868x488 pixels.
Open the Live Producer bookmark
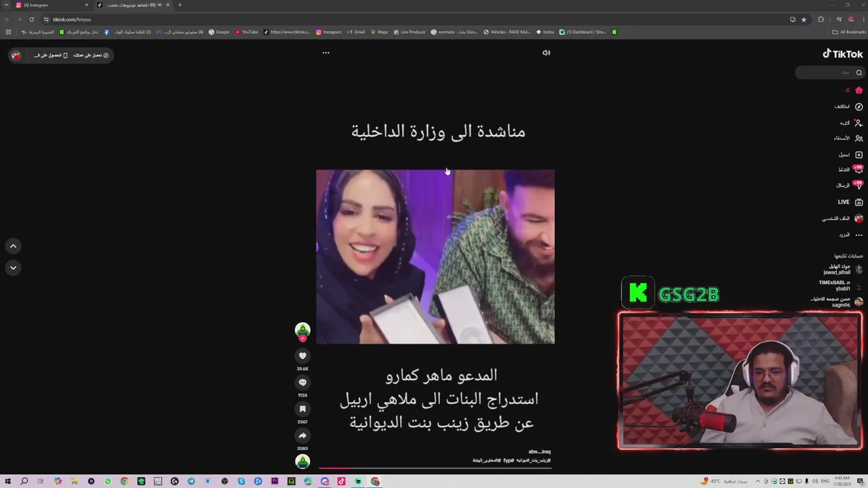click(x=409, y=32)
